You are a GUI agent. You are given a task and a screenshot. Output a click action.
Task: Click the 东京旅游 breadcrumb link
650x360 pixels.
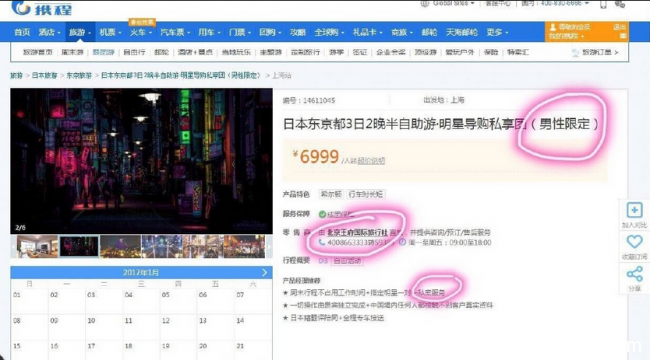79,75
